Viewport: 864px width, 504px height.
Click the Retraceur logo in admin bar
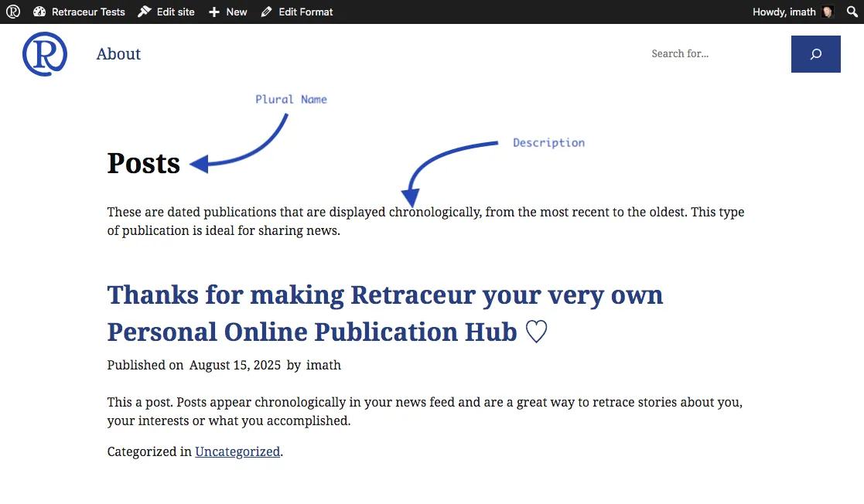(13, 12)
